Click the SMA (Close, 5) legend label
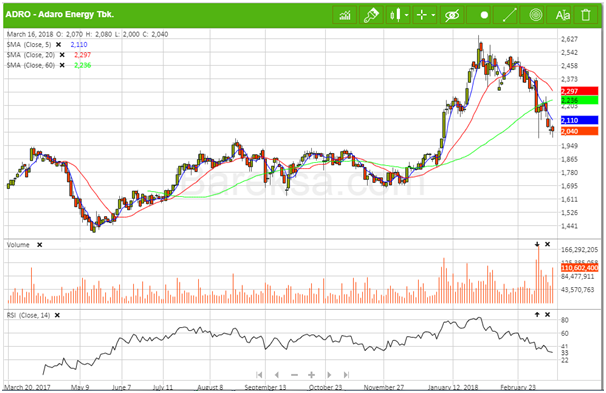The height and width of the screenshot is (393, 606). pyautogui.click(x=29, y=44)
